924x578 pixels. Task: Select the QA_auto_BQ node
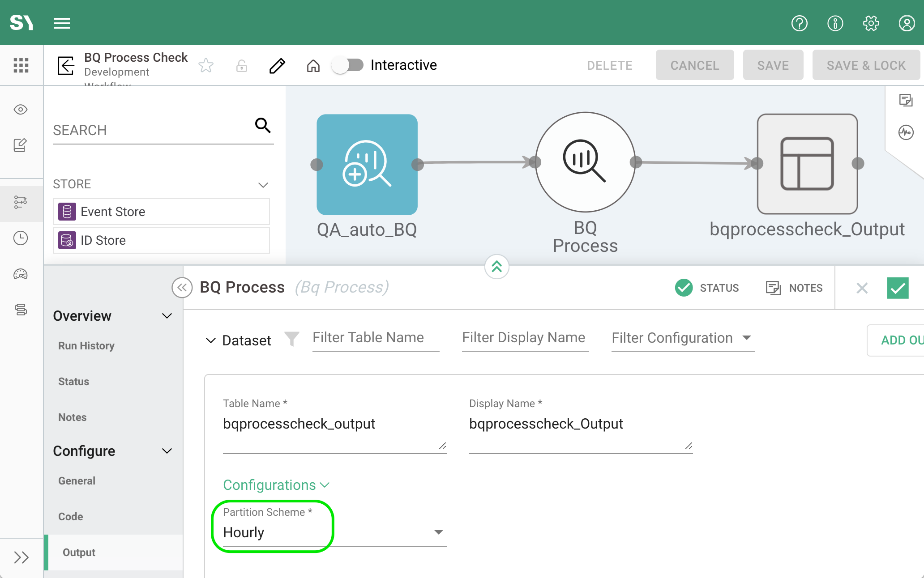367,164
